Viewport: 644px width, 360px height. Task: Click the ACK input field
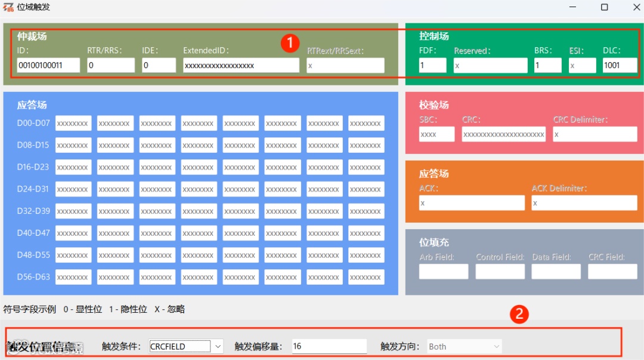tap(472, 203)
